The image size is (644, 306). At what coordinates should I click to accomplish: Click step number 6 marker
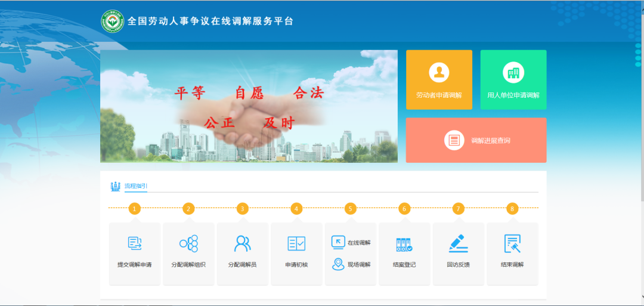(404, 209)
